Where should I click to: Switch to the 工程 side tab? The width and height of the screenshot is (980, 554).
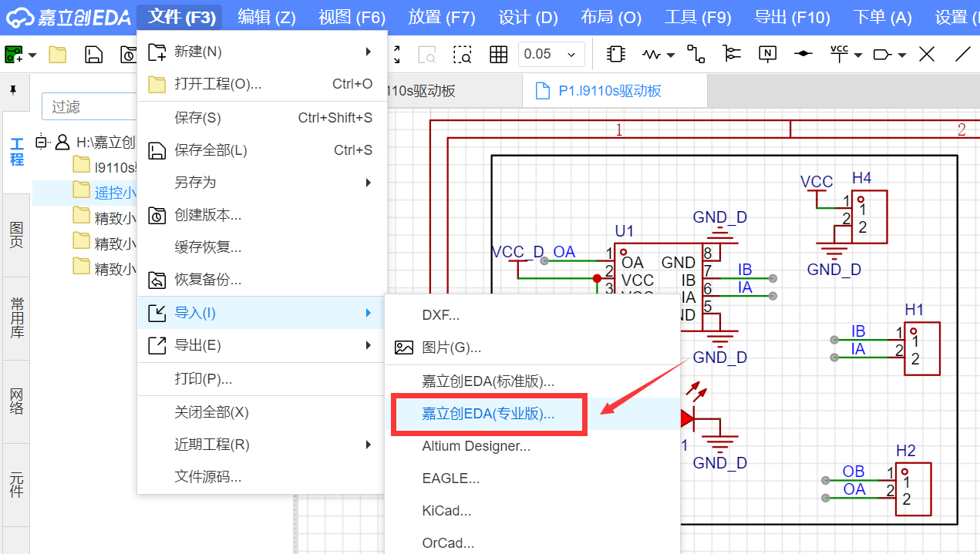click(x=16, y=152)
